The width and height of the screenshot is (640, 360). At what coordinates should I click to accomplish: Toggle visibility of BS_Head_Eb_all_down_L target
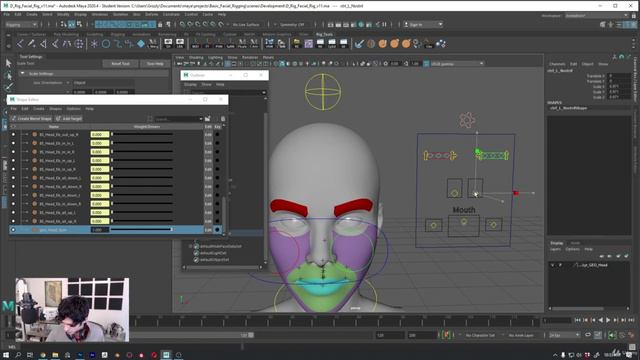click(x=13, y=178)
